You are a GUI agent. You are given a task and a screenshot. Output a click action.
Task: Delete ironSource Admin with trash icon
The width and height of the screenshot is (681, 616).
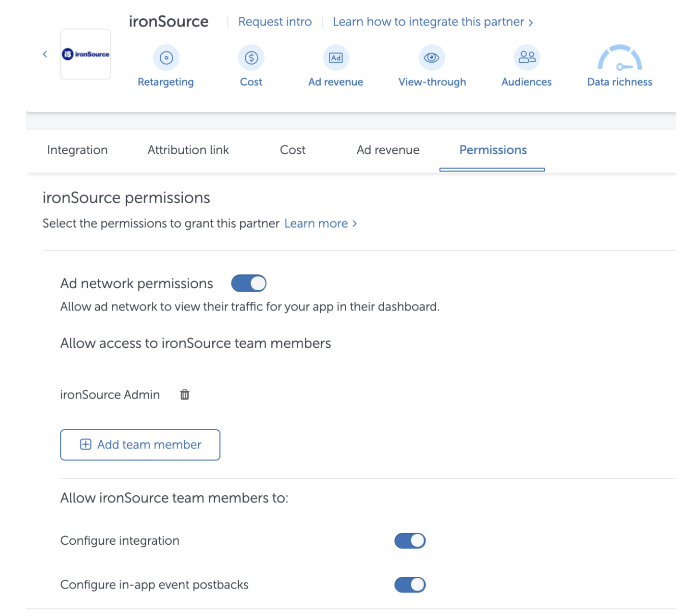click(185, 395)
